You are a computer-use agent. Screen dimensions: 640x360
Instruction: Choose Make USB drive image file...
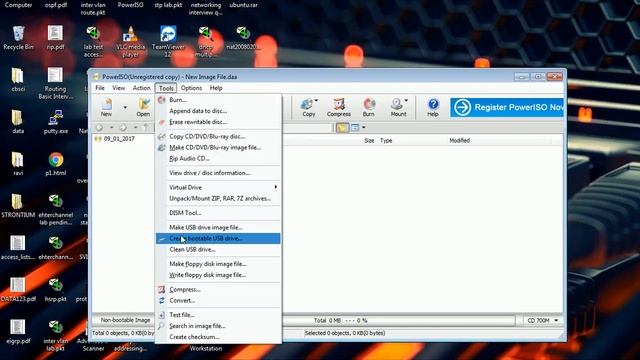(218, 227)
